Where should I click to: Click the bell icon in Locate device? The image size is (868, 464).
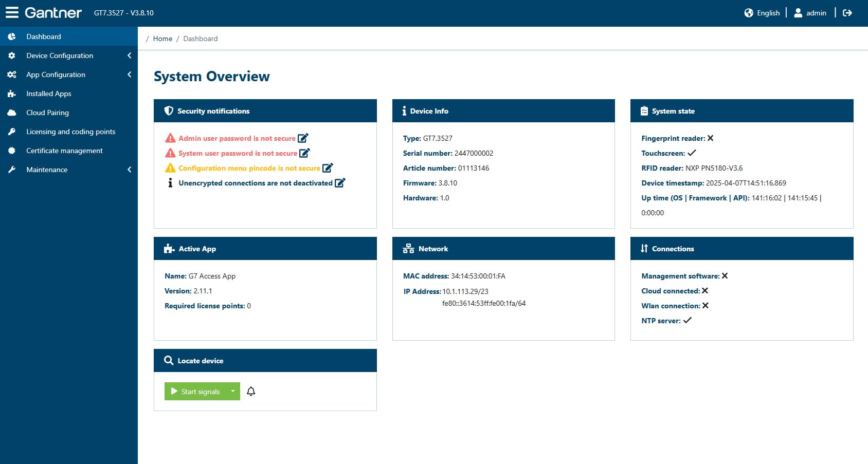pos(251,392)
